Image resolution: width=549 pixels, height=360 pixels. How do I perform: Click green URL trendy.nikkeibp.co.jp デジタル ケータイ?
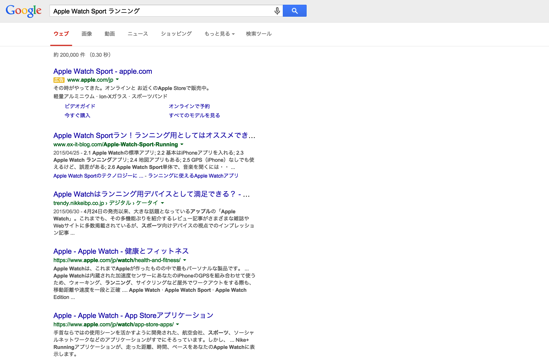tap(106, 203)
